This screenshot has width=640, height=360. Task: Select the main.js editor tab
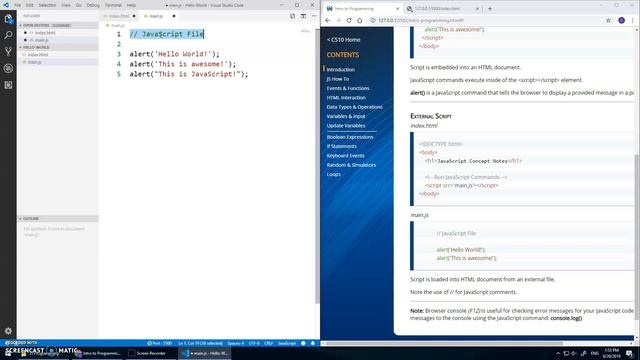coord(159,16)
